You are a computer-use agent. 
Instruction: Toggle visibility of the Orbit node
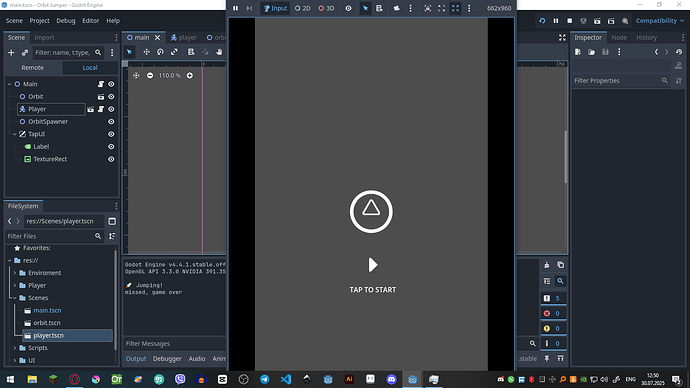click(111, 96)
